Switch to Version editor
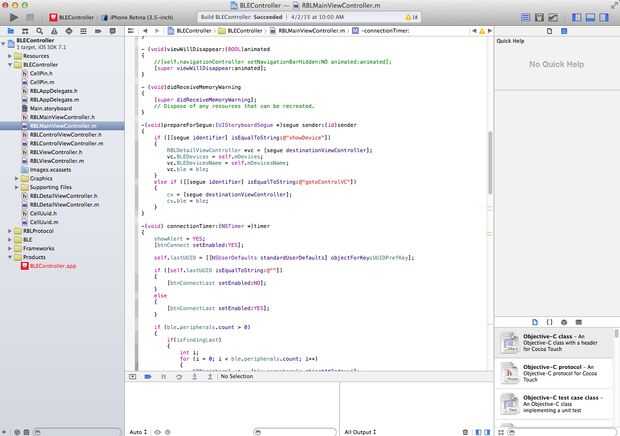 tap(553, 17)
